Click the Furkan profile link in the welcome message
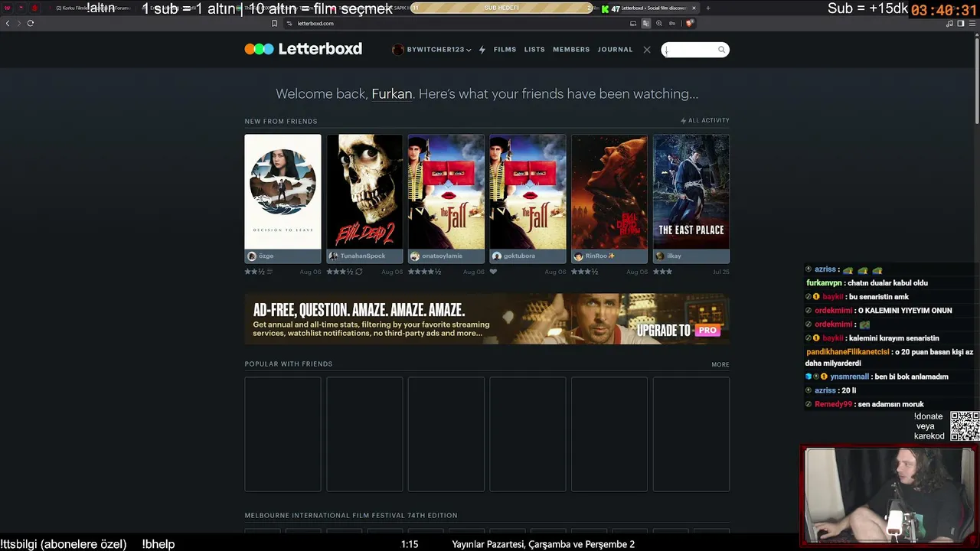This screenshot has height=551, width=980. pyautogui.click(x=392, y=94)
